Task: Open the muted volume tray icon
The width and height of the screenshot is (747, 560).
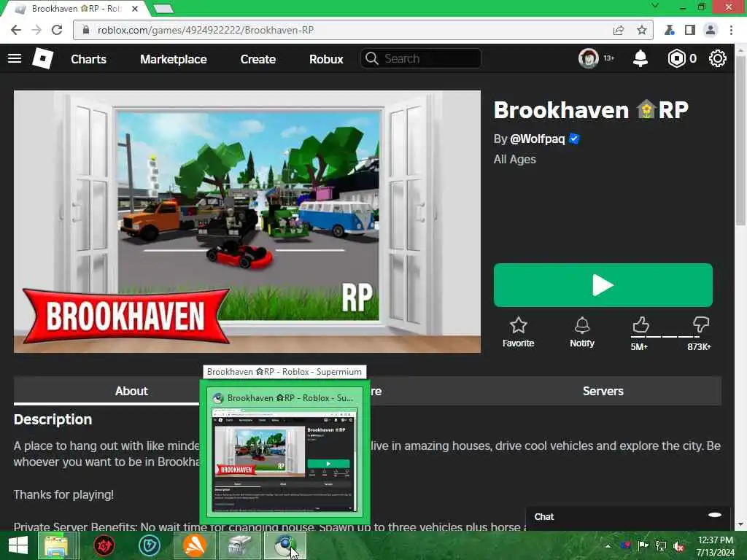Action: 679,546
